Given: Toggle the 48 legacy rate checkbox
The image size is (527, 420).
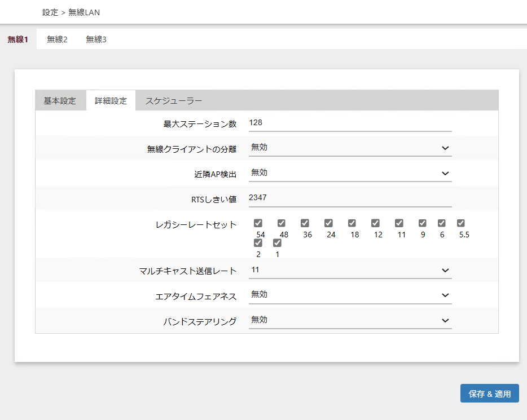Looking at the screenshot, I should (x=282, y=223).
